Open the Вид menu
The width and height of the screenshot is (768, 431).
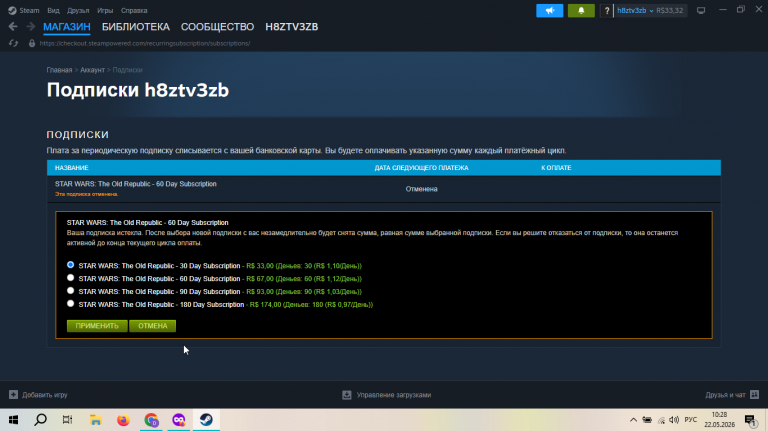click(x=53, y=10)
